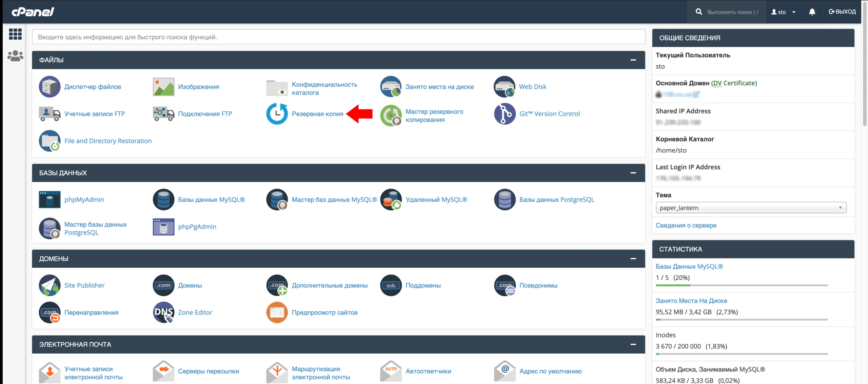The width and height of the screenshot is (868, 384).
Task: Open the paper_lantern theme dropdown
Action: pos(751,208)
